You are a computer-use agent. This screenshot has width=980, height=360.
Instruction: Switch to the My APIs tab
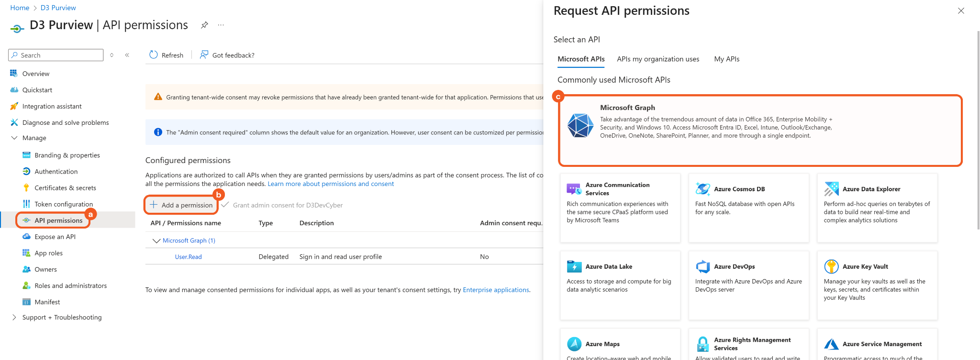[726, 59]
